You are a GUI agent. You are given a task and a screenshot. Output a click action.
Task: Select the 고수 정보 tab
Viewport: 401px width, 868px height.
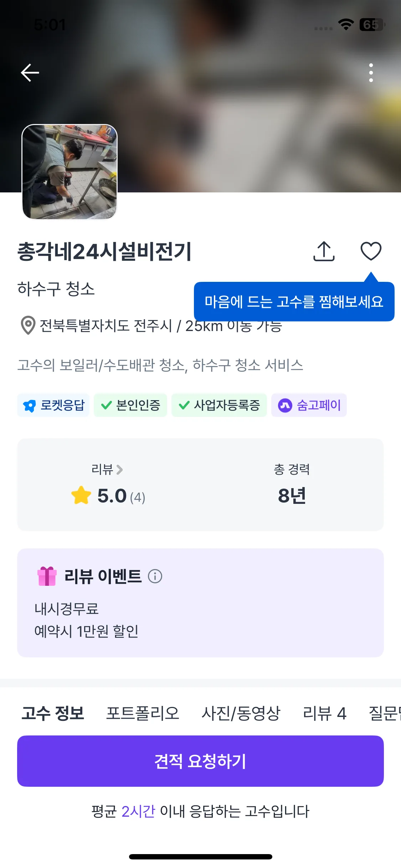[53, 713]
